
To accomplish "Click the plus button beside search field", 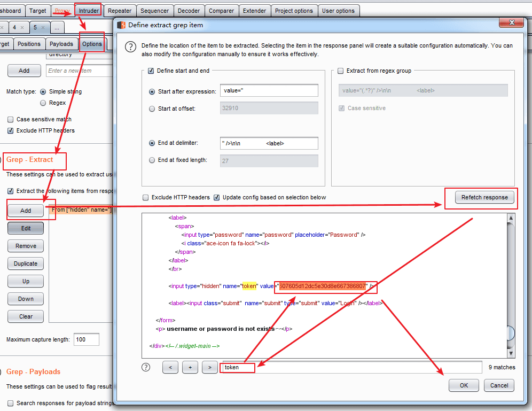I will pos(190,367).
